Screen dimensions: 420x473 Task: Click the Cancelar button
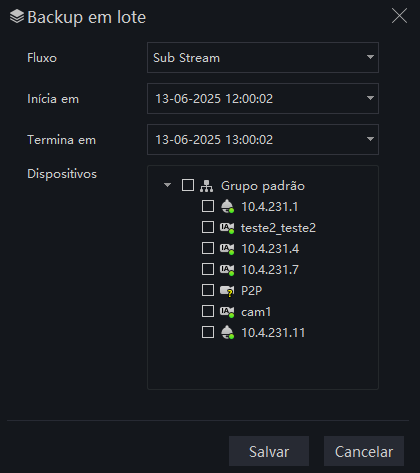[x=364, y=451]
